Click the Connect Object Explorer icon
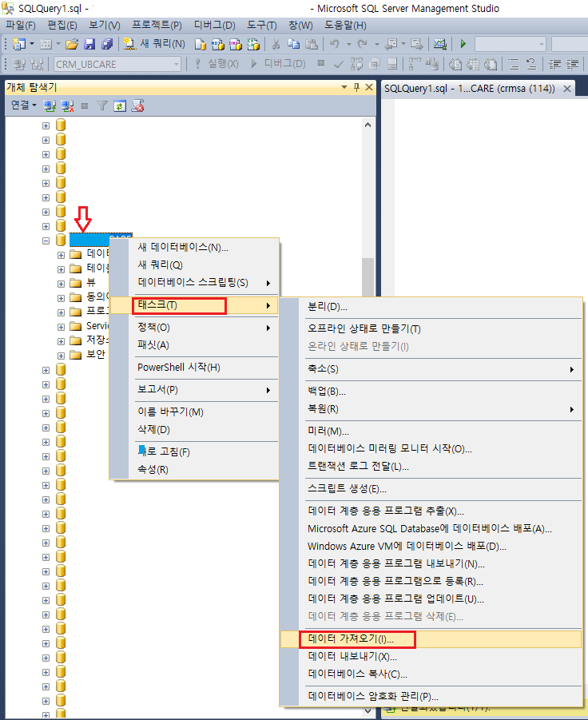The width and height of the screenshot is (588, 720). 50,105
